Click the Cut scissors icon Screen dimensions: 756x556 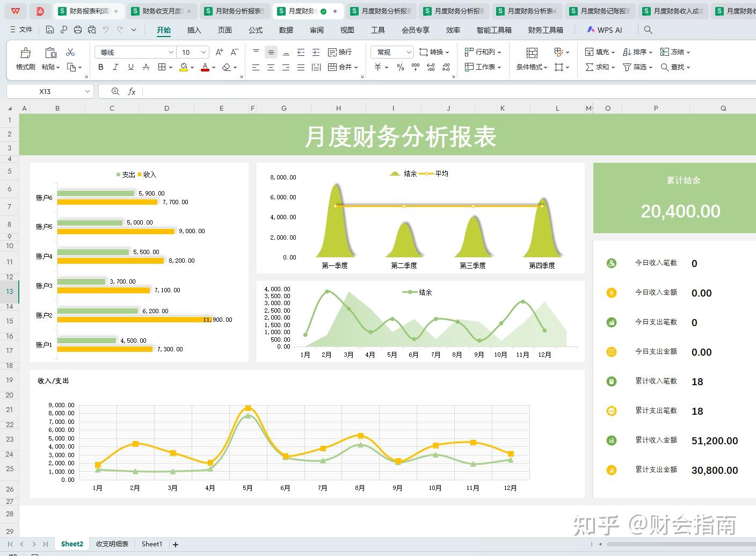(x=70, y=52)
